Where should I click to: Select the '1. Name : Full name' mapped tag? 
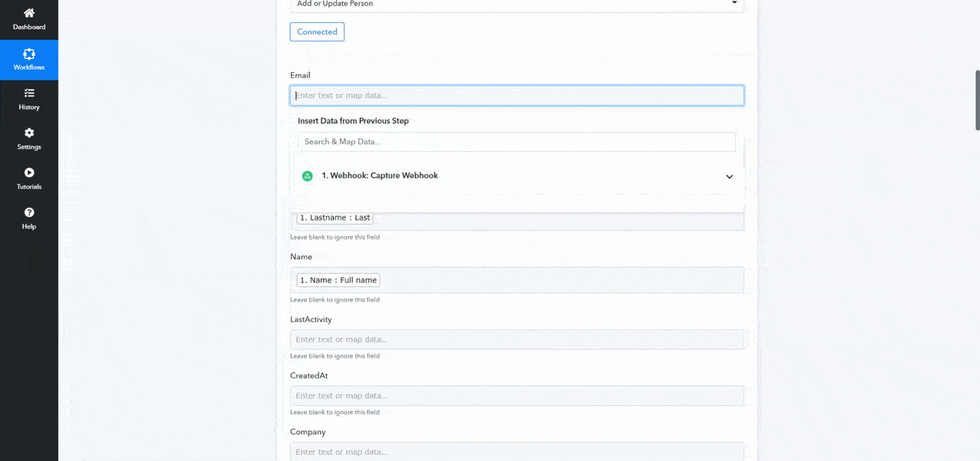338,280
